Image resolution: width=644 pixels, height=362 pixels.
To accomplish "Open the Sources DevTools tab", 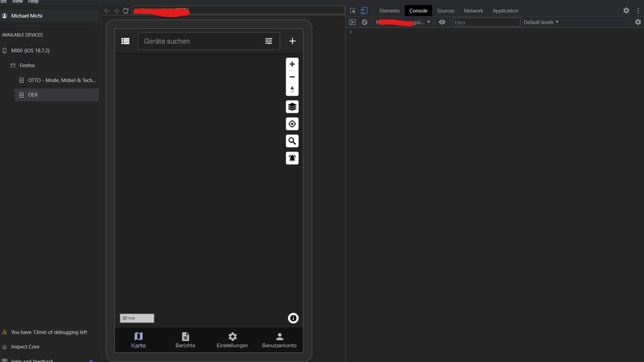I will 445,11.
